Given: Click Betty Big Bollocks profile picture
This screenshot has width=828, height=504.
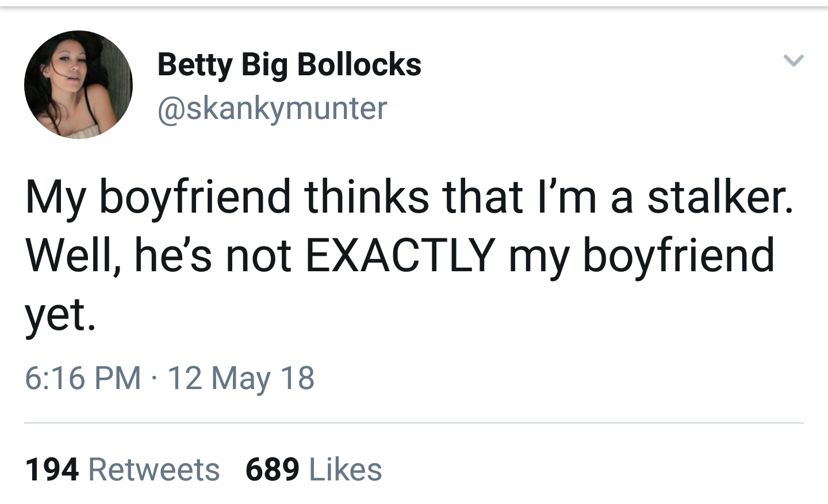Looking at the screenshot, I should [78, 84].
